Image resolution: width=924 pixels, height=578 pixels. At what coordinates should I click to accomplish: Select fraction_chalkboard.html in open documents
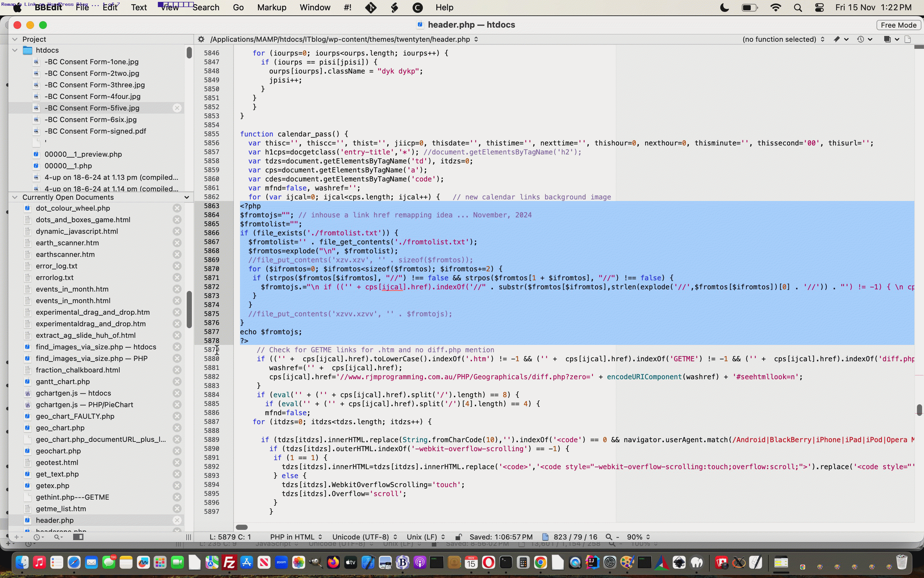pos(78,370)
